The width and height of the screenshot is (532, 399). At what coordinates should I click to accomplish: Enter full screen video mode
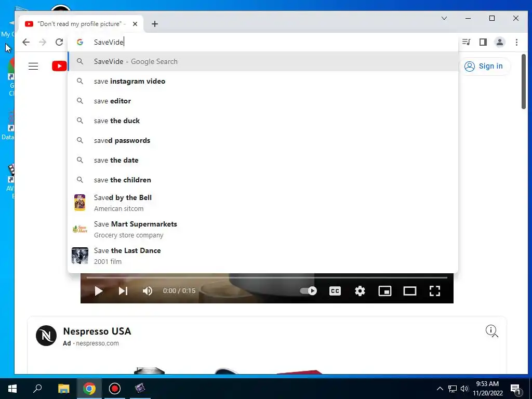[435, 291]
